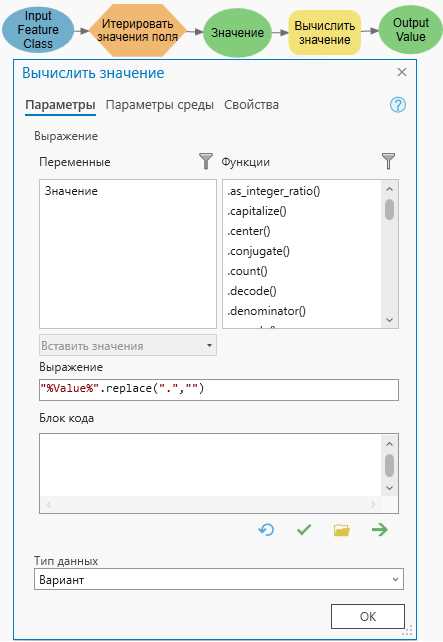Confirm with the OK button

tap(368, 616)
